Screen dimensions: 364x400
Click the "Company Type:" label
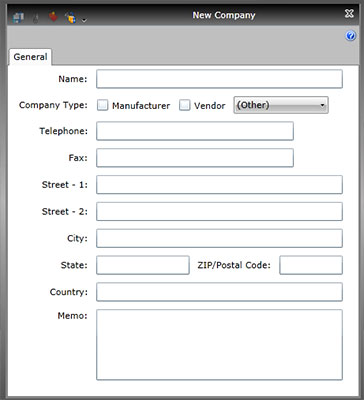(x=53, y=105)
